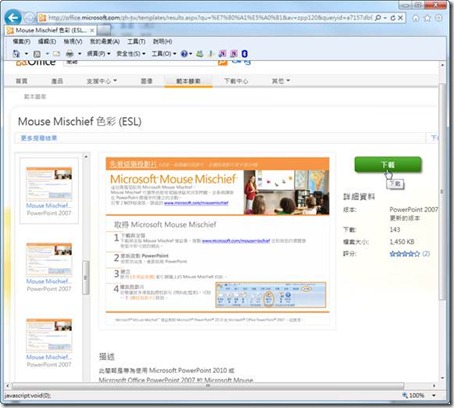Click the Read Mail envelope icon
Viewport: 454px width, 408px height.
57,54
